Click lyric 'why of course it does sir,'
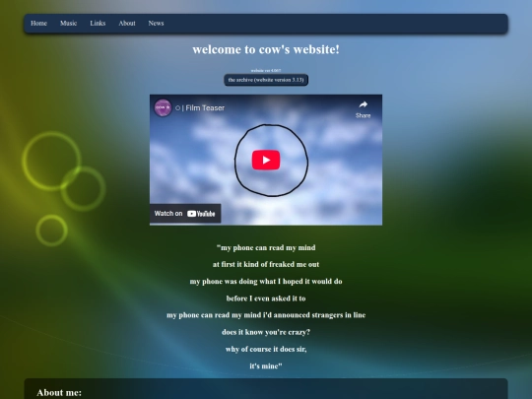Viewport: 532px width, 399px height. coord(266,349)
